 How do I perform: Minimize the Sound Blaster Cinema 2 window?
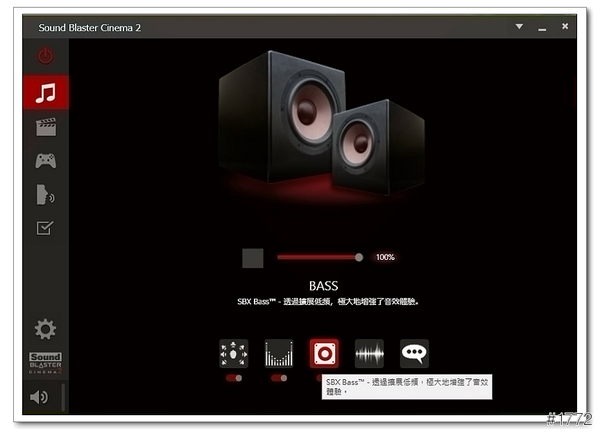click(x=543, y=27)
